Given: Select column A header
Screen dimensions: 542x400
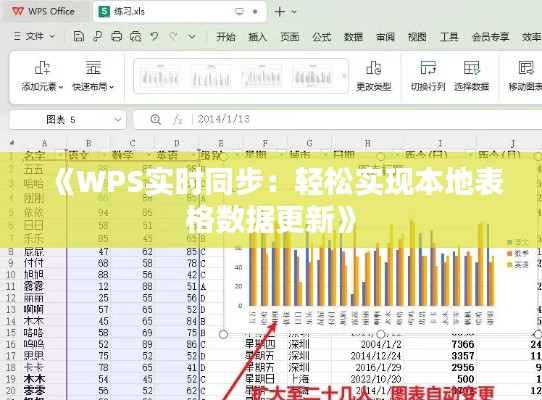Looking at the screenshot, I should [x=44, y=143].
